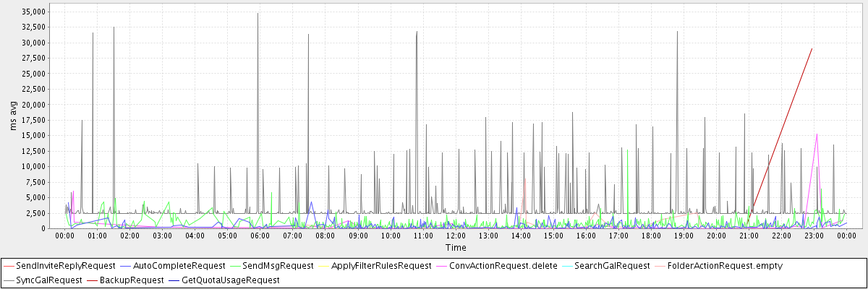Click the peak of the dark red BackupRequest line

click(812, 48)
